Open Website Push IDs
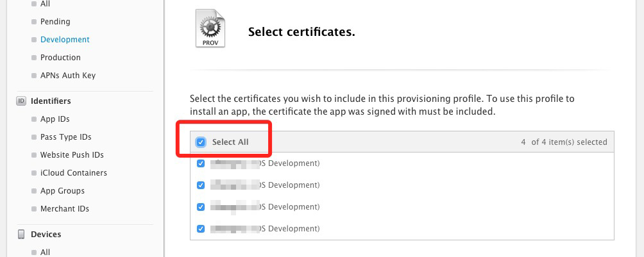644x257 pixels. tap(72, 154)
